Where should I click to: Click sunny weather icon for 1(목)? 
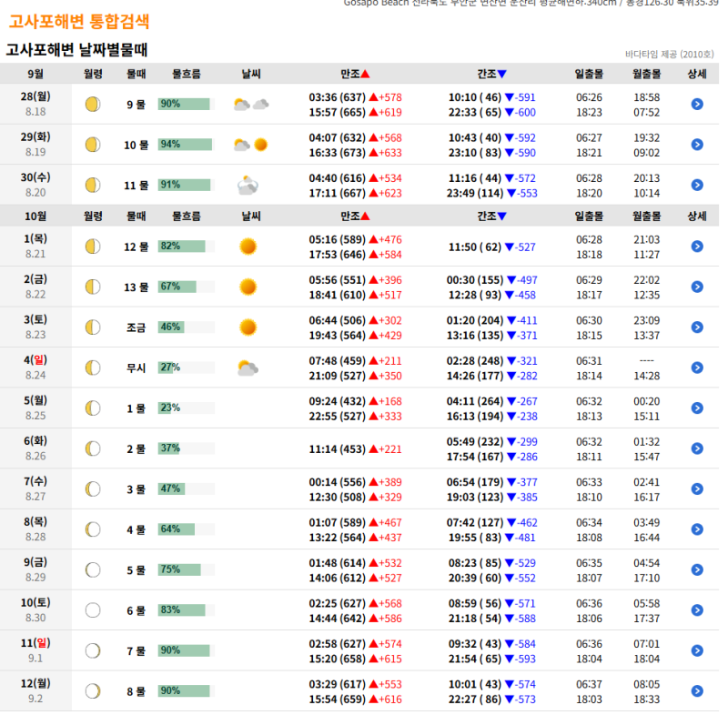tap(248, 247)
